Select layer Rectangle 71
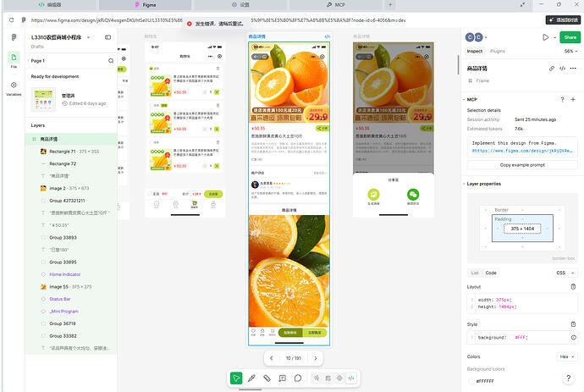The image size is (584, 392). (71, 152)
